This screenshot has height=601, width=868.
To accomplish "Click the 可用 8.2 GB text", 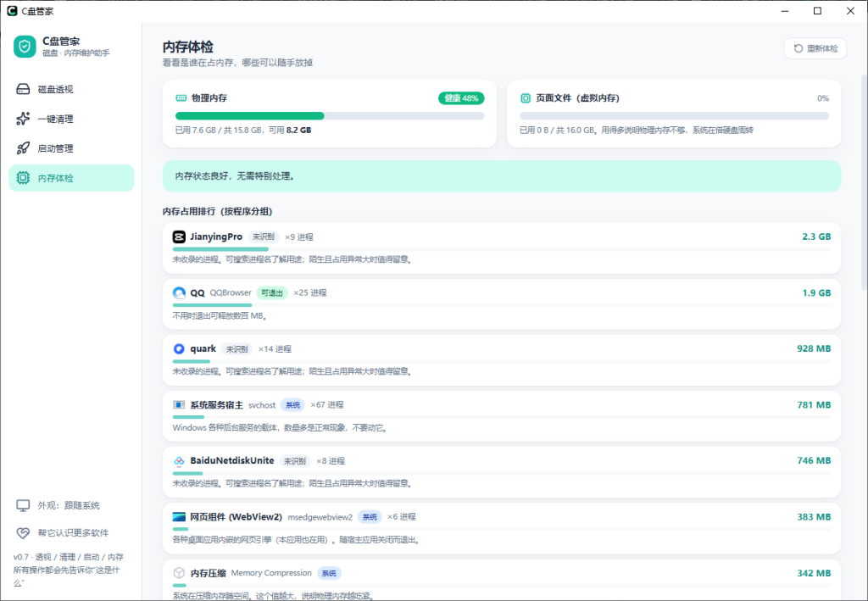I will (290, 130).
